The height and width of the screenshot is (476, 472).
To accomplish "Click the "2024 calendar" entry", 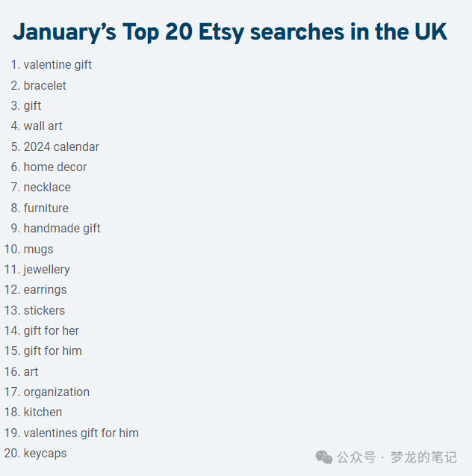I will [x=61, y=146].
